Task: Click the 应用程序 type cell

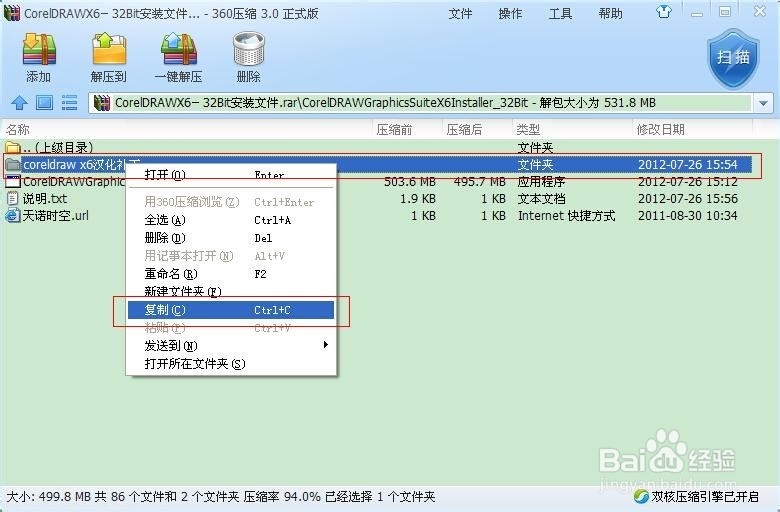Action: point(541,182)
